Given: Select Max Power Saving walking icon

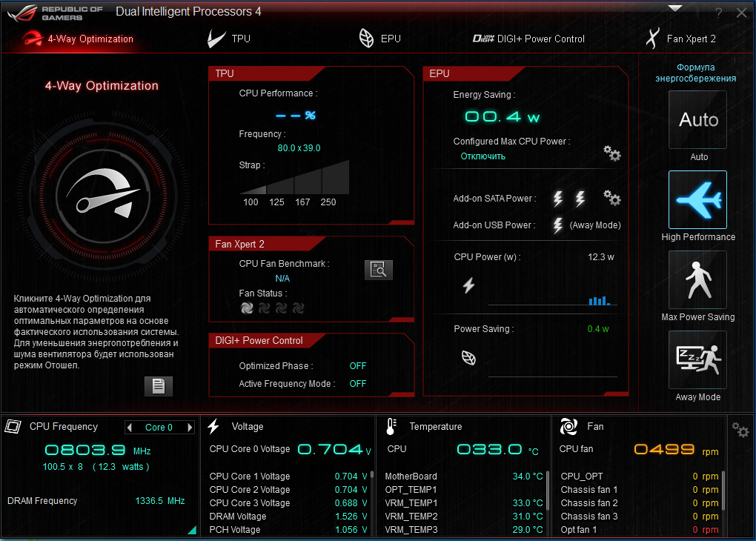Looking at the screenshot, I should [697, 279].
